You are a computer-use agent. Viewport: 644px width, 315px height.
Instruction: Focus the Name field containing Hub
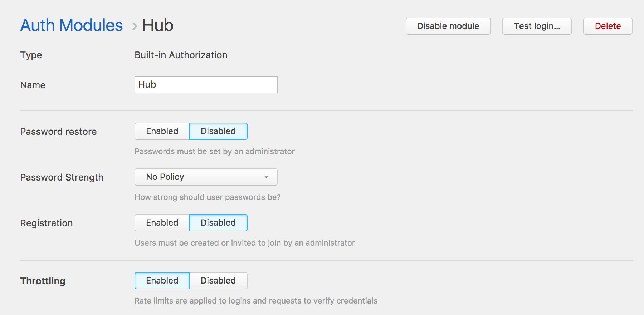[206, 85]
